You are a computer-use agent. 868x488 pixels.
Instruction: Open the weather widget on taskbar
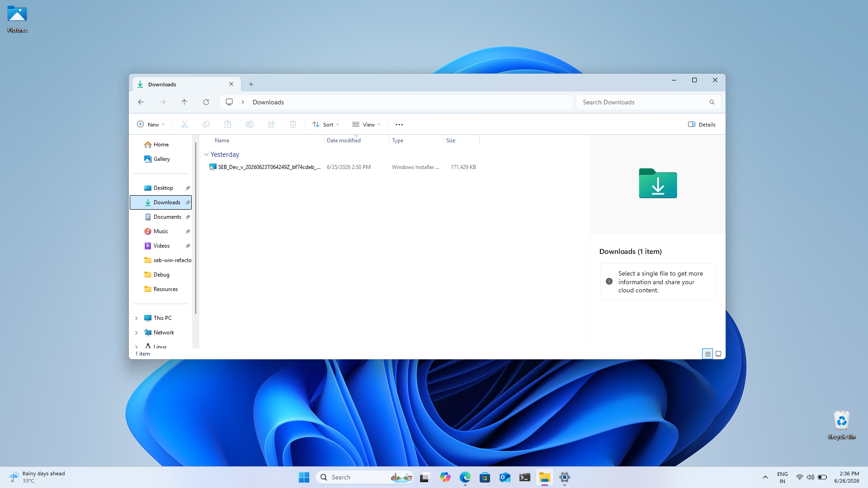coord(37,477)
